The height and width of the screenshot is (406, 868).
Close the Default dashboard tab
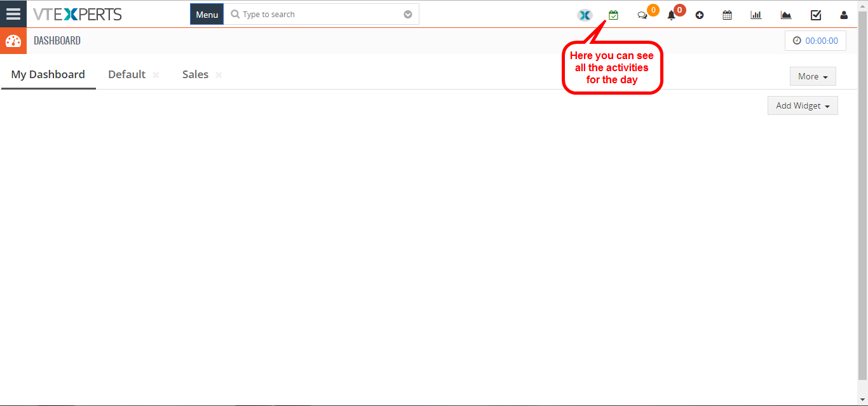click(x=156, y=75)
